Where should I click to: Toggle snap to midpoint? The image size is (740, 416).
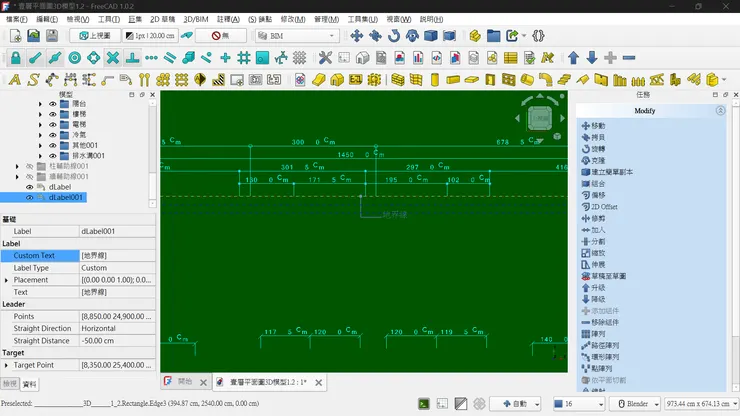click(x=55, y=58)
